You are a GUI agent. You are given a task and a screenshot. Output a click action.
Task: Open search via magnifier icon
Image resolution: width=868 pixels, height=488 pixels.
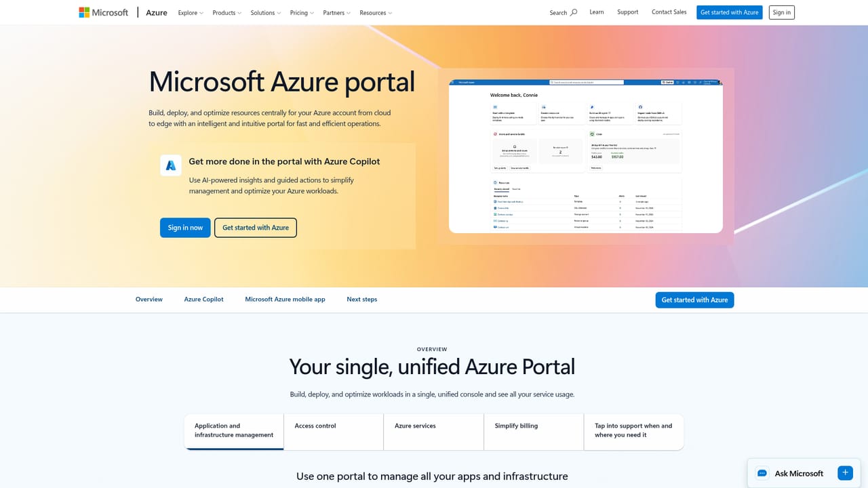coord(574,12)
